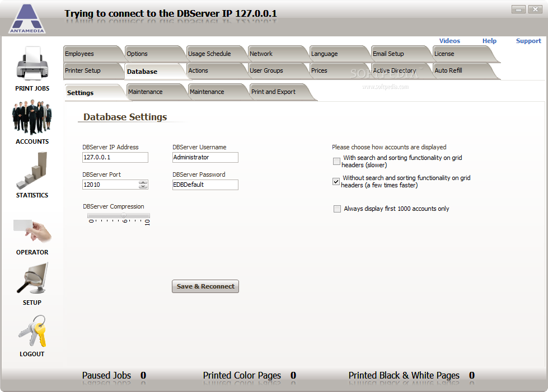Adjust the DBServer Compression slider

pyautogui.click(x=124, y=216)
